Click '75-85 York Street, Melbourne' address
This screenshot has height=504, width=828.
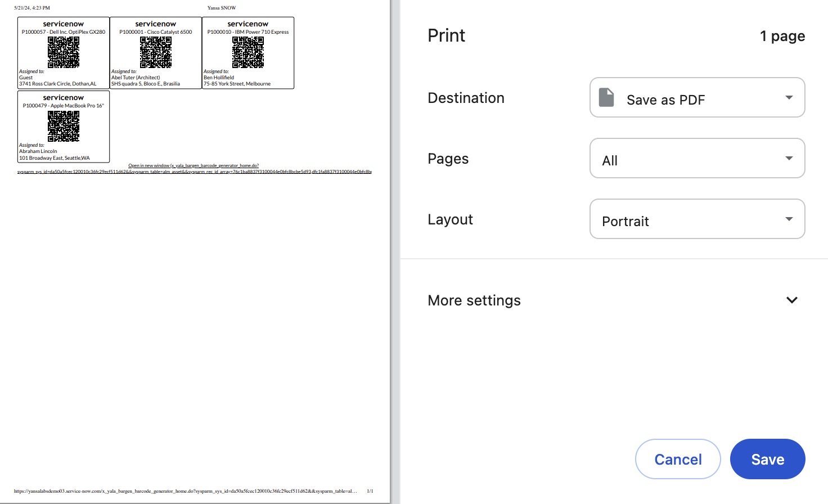(237, 84)
